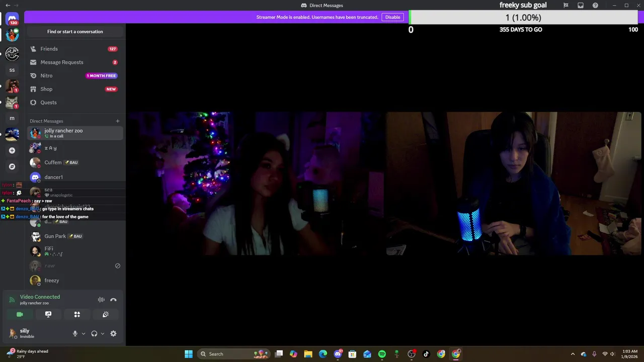Screen dimensions: 644x362
Task: Create a new DM with the plus icon
Action: [x=118, y=121]
